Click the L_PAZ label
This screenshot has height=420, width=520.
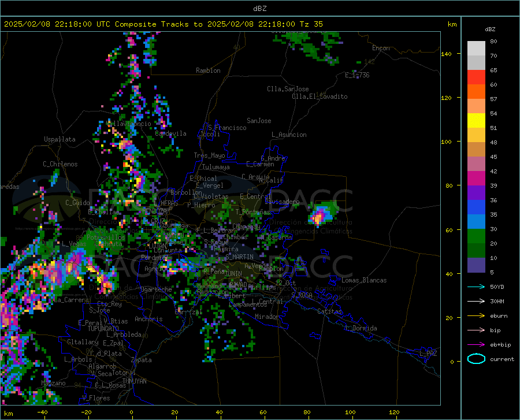[429, 354]
